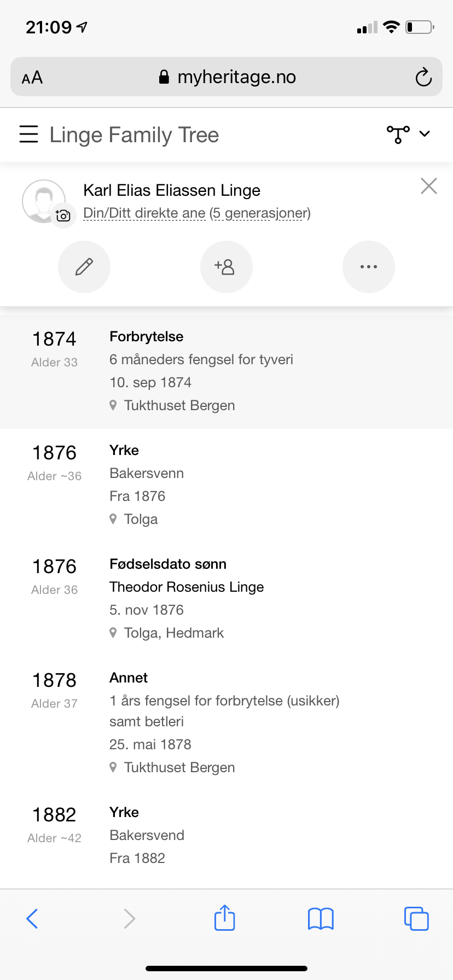Viewport: 453px width, 980px height.
Task: Reload the page with Safari refresh icon
Action: click(x=423, y=77)
